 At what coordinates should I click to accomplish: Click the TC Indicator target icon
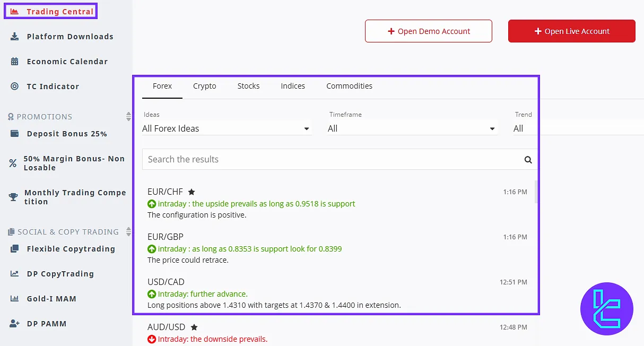15,87
